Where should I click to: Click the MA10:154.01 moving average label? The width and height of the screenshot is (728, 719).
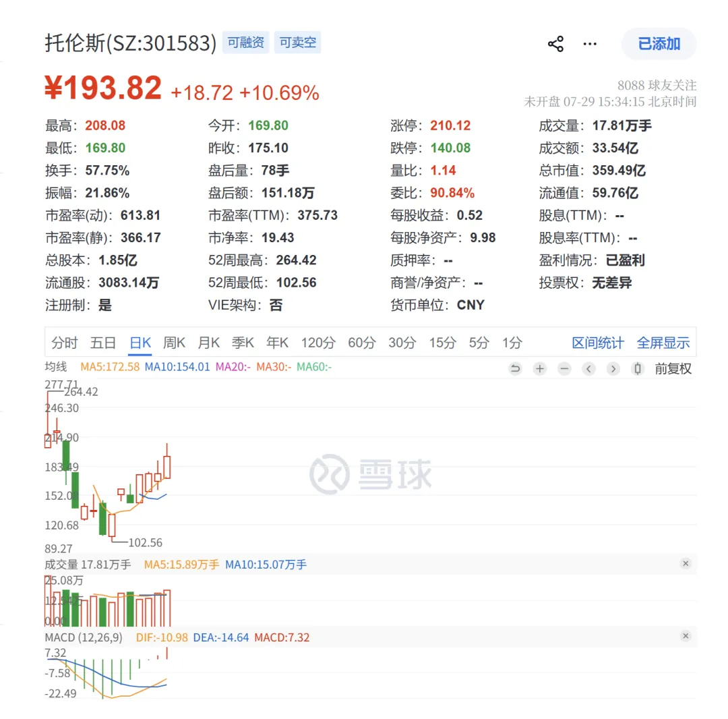[177, 367]
